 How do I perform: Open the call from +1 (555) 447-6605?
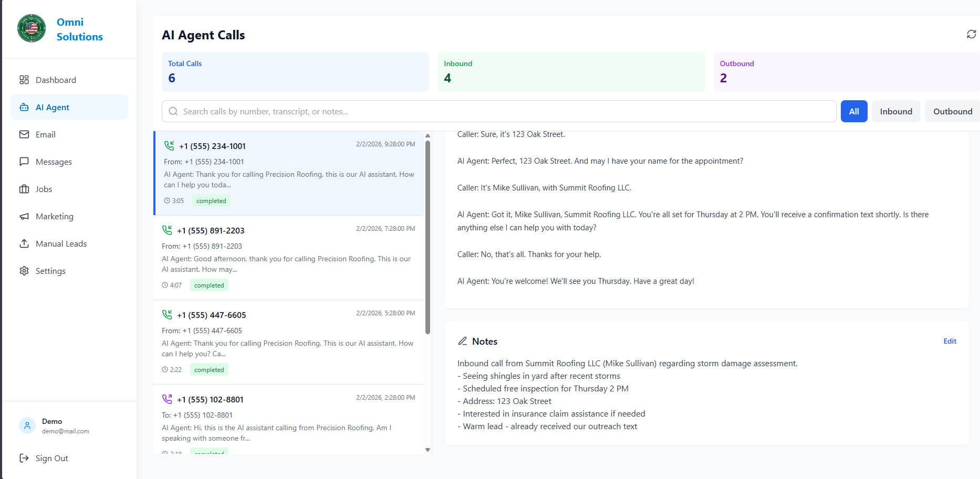(x=288, y=341)
